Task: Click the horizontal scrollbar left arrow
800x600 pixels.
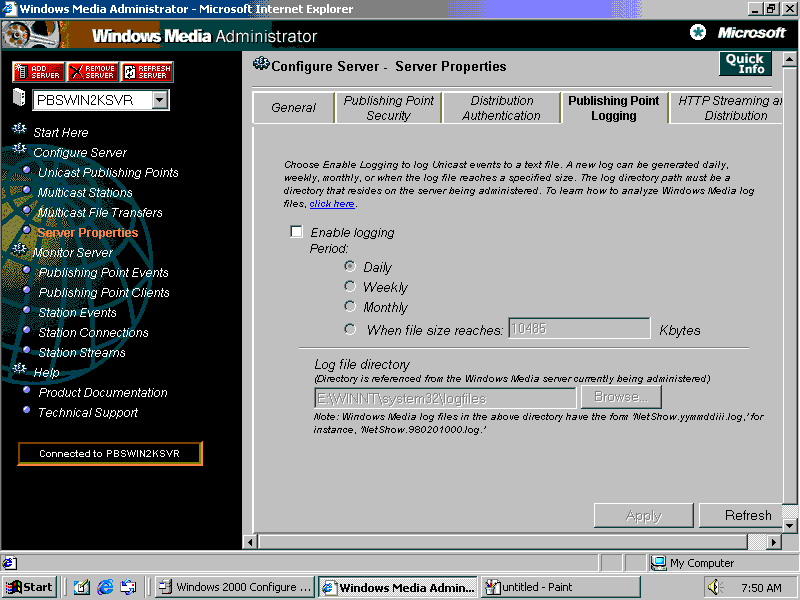Action: pyautogui.click(x=250, y=542)
